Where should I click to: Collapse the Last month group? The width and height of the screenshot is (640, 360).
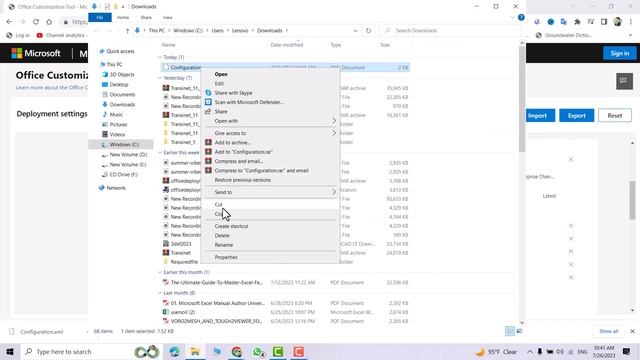[x=160, y=293]
